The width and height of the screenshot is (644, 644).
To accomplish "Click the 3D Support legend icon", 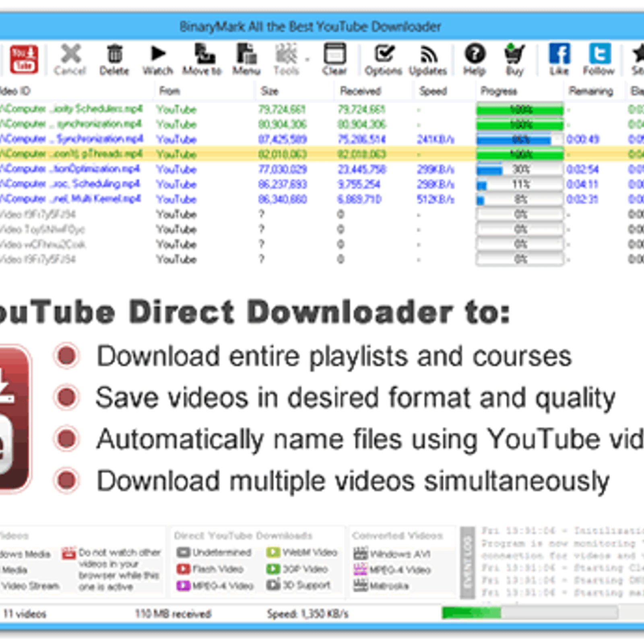I will tap(273, 585).
